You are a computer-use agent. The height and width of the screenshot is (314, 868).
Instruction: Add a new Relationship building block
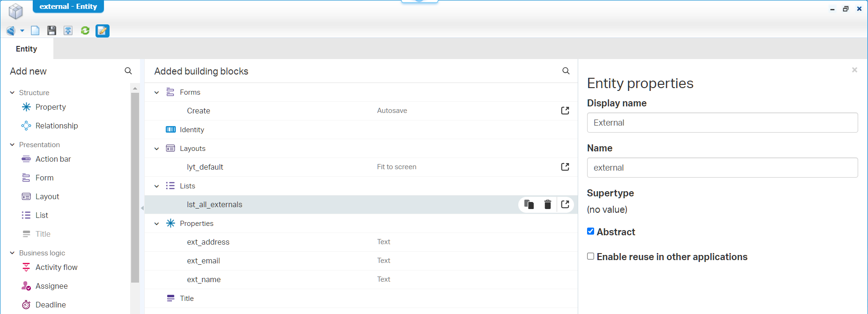(x=56, y=126)
